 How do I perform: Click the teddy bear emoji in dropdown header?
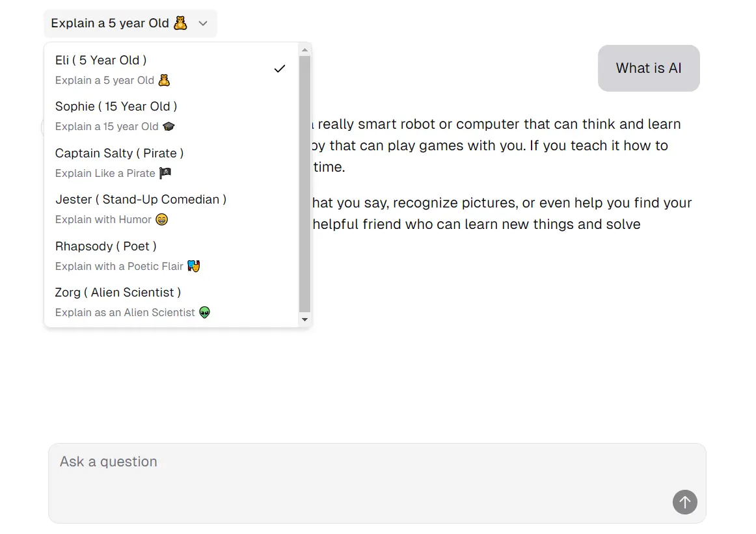[x=180, y=23]
